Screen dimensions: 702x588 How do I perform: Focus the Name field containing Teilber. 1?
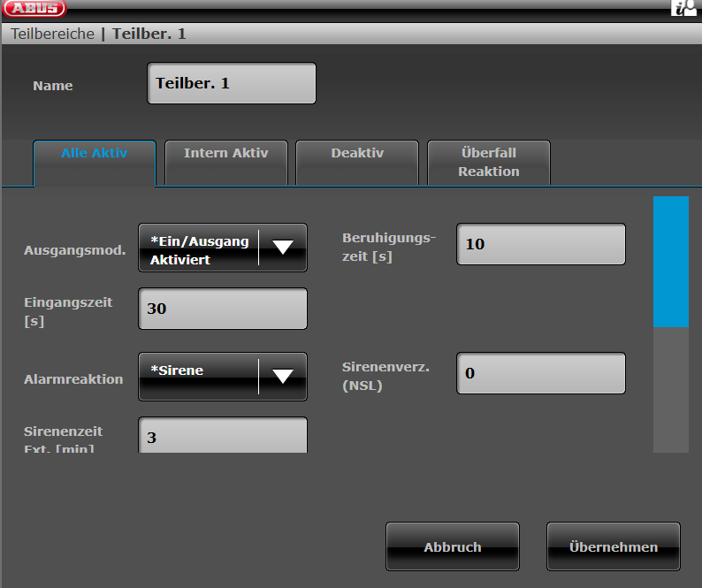point(231,83)
